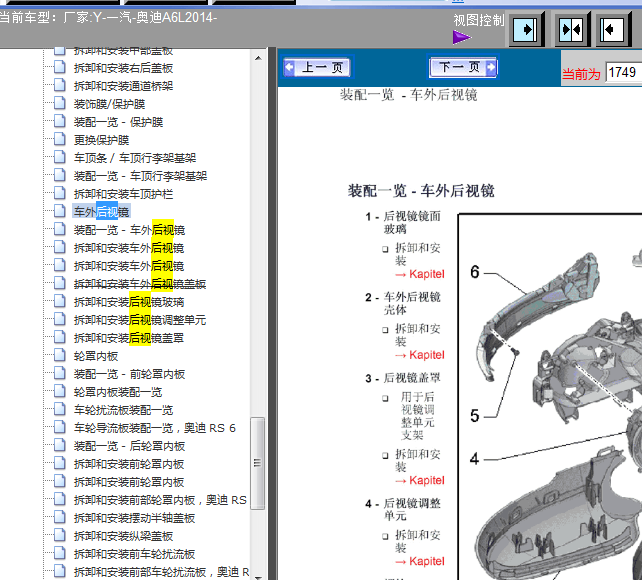Click scroll-down arrow of the tree panel
The image size is (642, 580).
click(x=258, y=577)
